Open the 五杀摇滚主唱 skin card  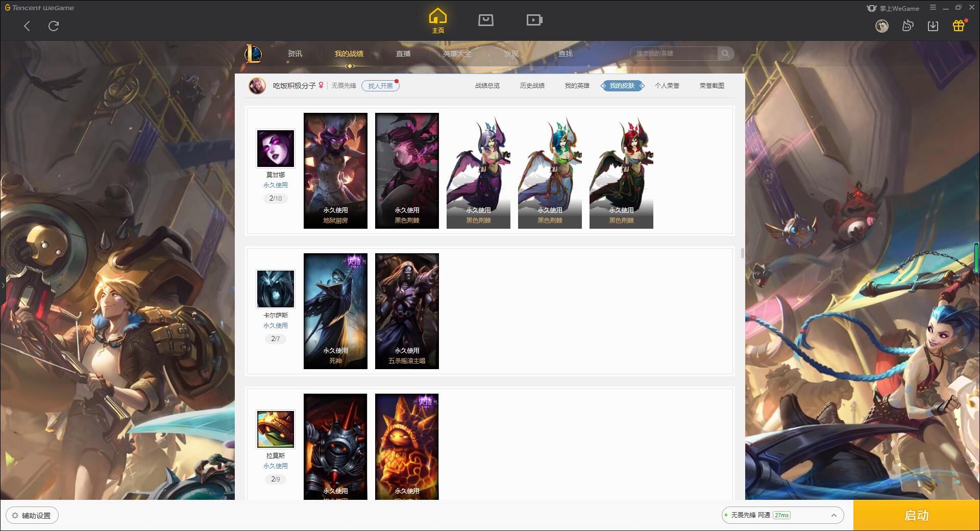407,311
